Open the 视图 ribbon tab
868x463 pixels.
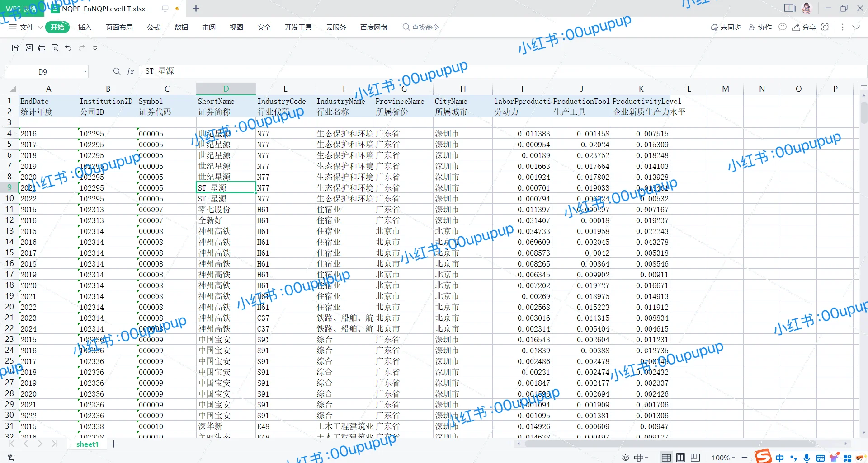(x=236, y=27)
